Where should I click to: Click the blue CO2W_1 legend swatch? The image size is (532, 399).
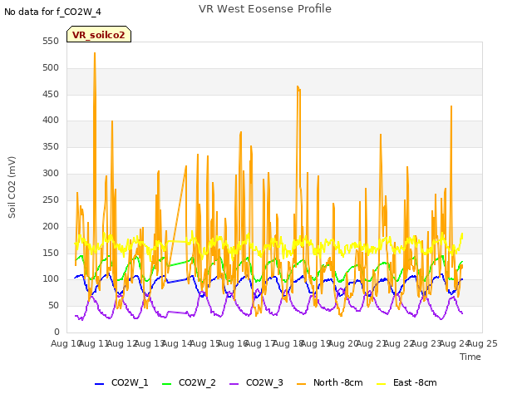tap(99, 384)
